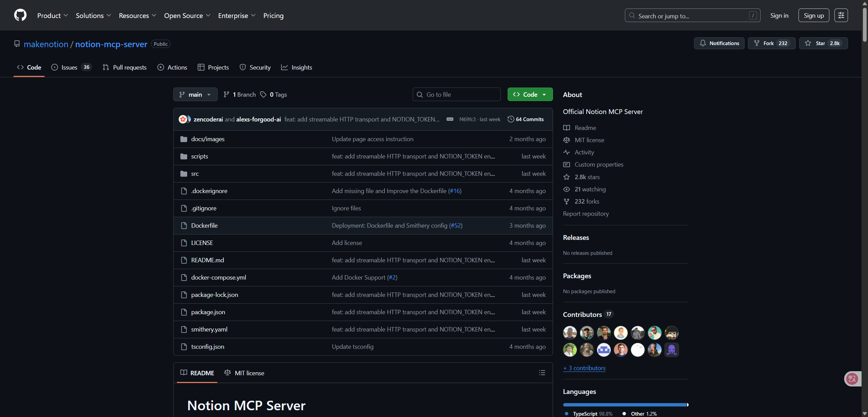The width and height of the screenshot is (868, 417).
Task: View 1 Branch list
Action: [240, 94]
